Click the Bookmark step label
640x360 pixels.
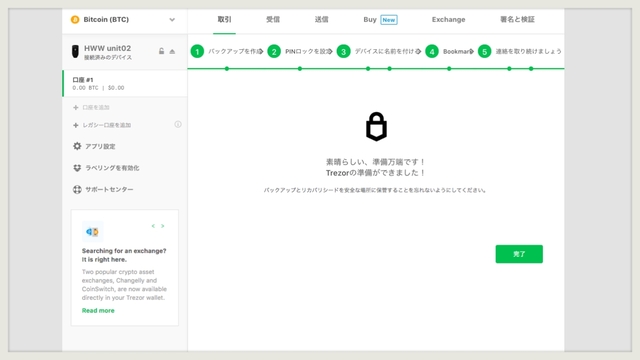click(458, 51)
